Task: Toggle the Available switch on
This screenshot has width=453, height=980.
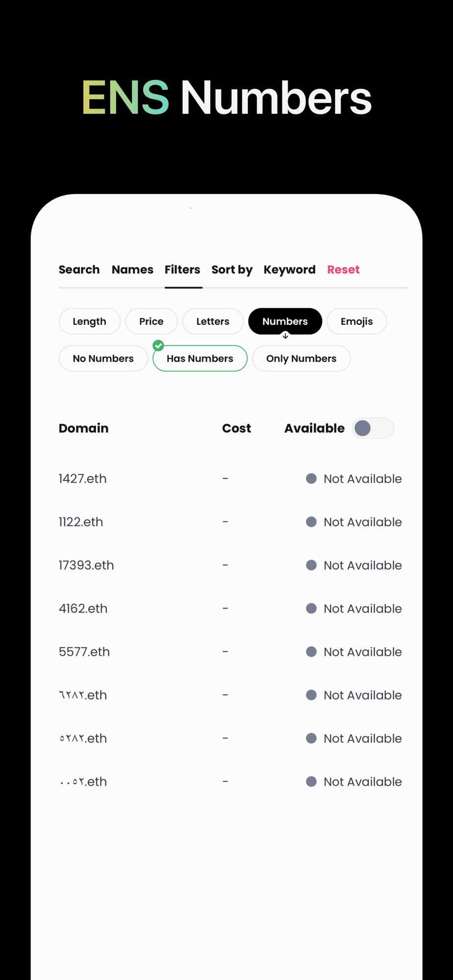Action: (373, 428)
